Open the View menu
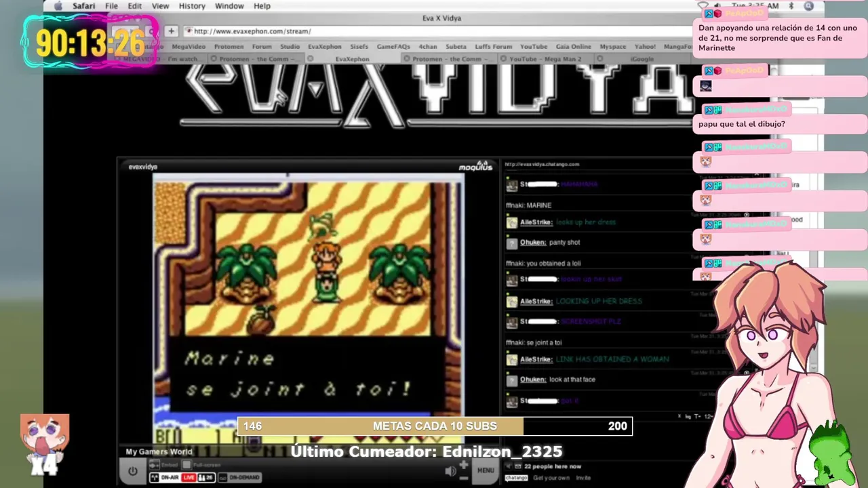 tap(161, 6)
